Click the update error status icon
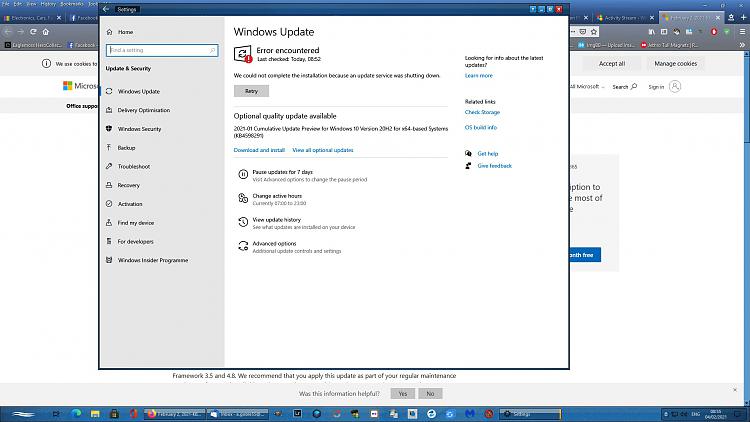 click(x=243, y=54)
